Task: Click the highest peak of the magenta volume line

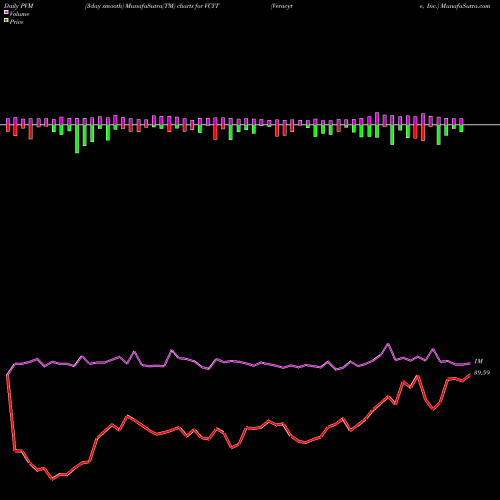Action: 388,344
